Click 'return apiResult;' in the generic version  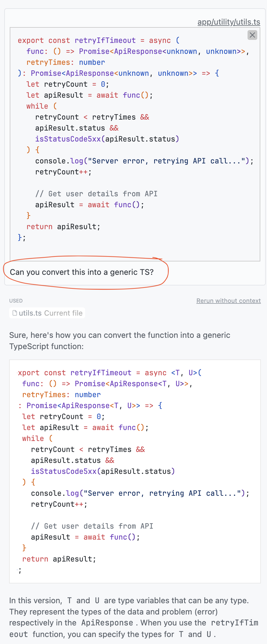coord(59,559)
